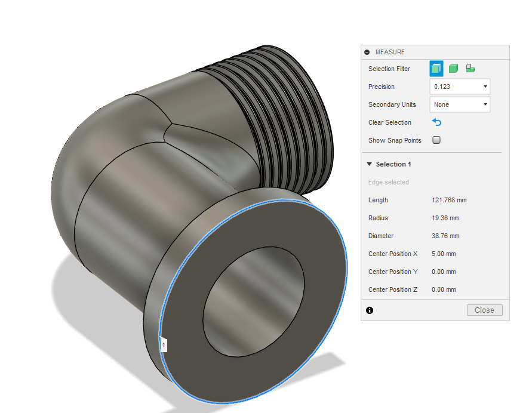Select the face/edge/vertex selection filter icon
Viewport: 532px width, 413px height.
436,69
